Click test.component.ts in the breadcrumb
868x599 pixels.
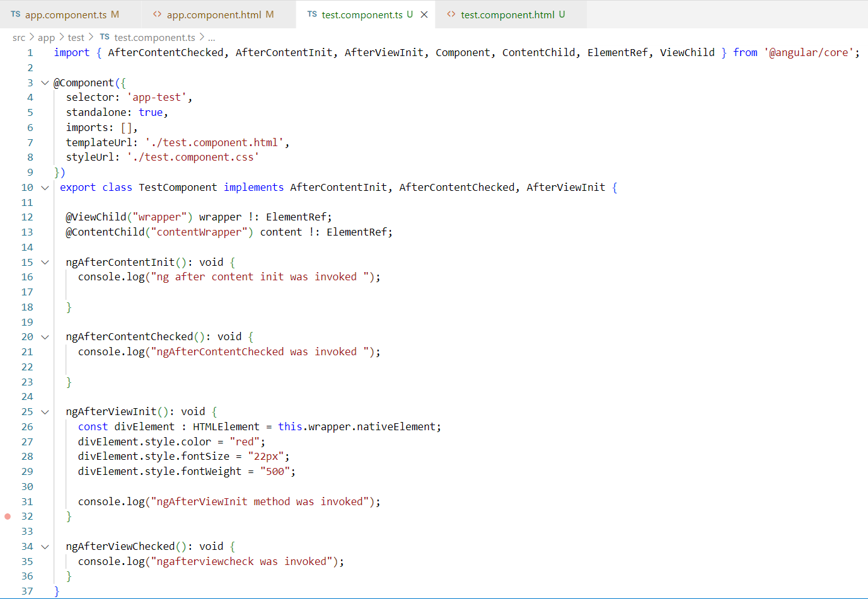coord(154,38)
